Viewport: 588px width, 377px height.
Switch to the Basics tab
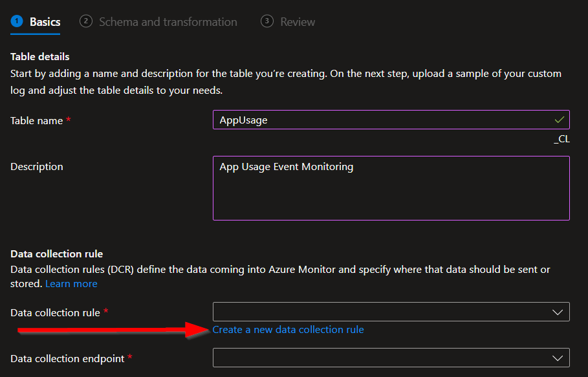tap(45, 22)
